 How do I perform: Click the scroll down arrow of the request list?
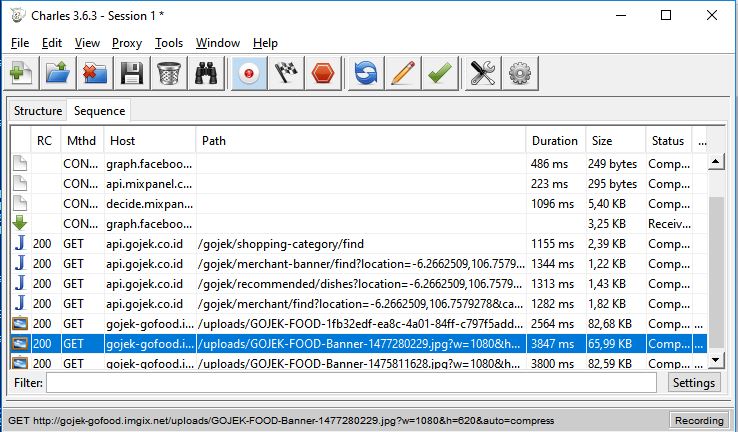[x=715, y=360]
